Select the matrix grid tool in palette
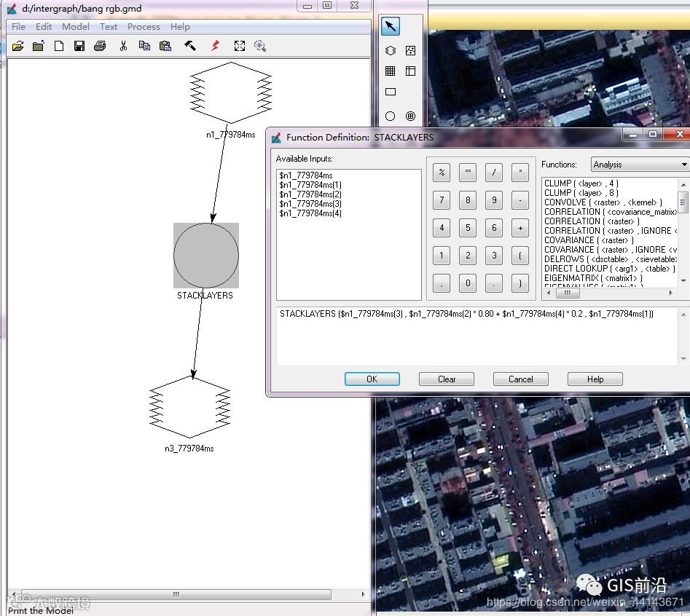This screenshot has height=616, width=690. 391,71
